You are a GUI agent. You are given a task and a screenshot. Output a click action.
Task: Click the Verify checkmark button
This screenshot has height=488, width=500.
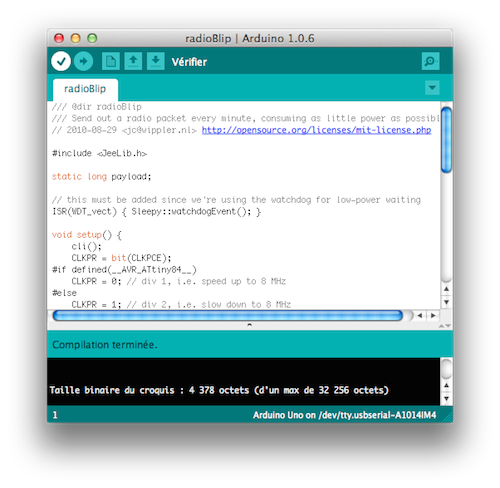coord(61,61)
